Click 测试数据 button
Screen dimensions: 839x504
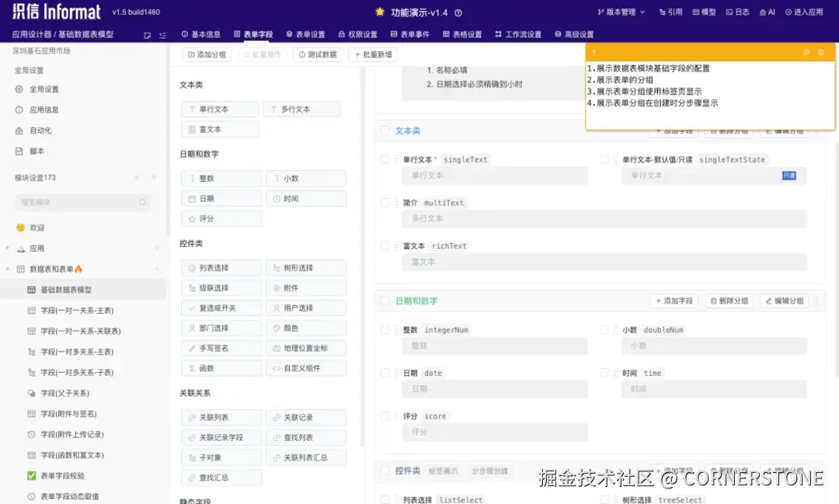[318, 54]
